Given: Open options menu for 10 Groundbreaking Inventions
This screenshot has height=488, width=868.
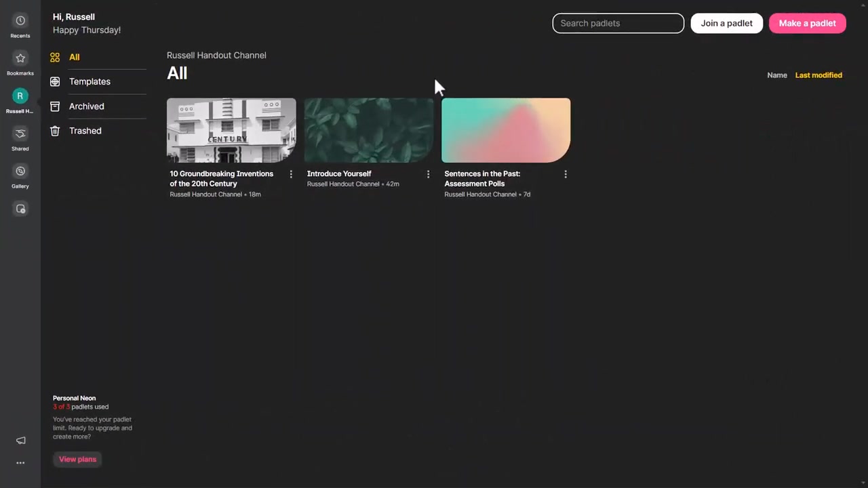Looking at the screenshot, I should (x=291, y=174).
